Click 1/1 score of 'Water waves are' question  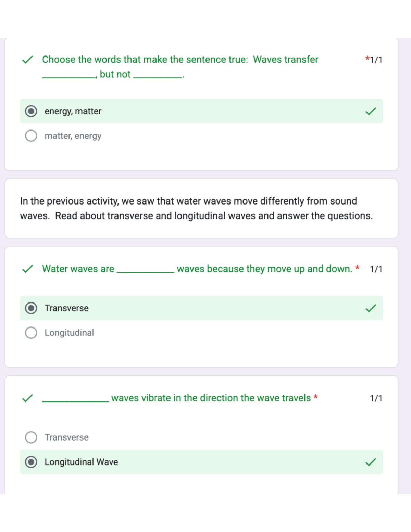point(376,269)
